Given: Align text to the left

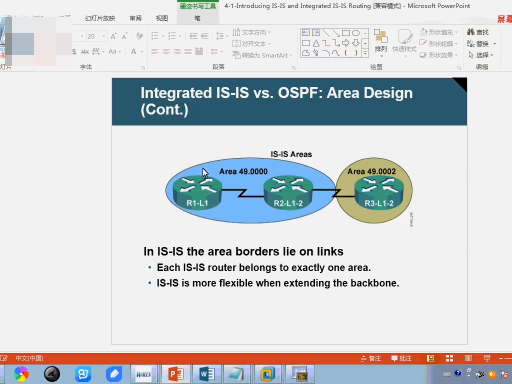Looking at the screenshot, I should coord(155,51).
